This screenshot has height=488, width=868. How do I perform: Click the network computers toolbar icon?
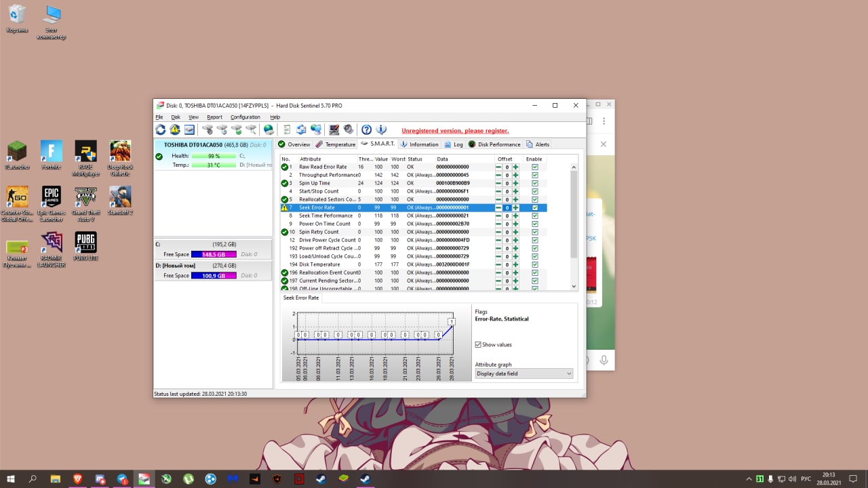click(316, 129)
